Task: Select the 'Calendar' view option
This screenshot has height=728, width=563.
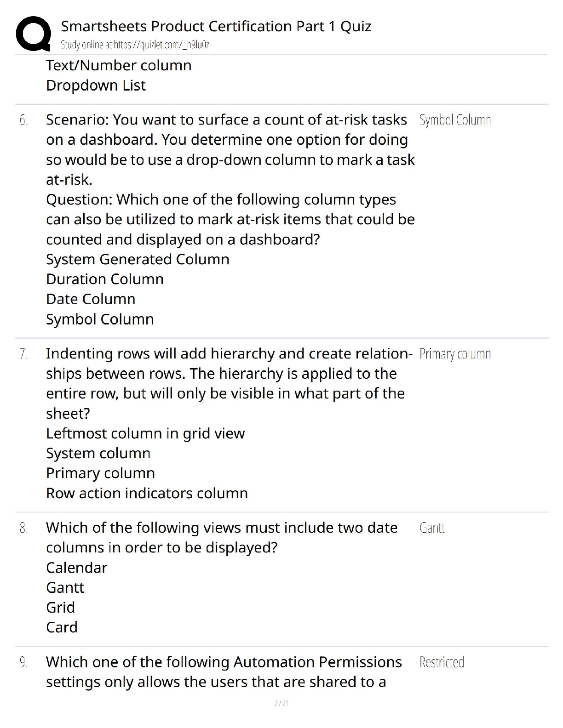Action: click(x=76, y=568)
